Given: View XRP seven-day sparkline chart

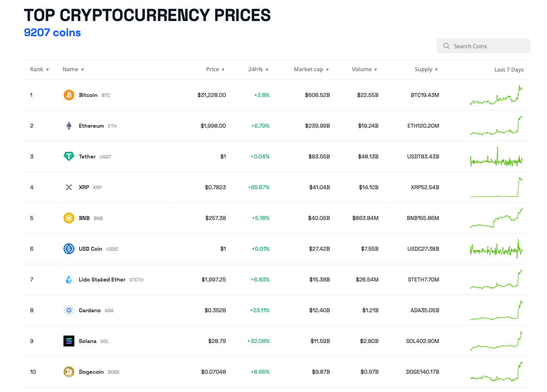Looking at the screenshot, I should 496,187.
